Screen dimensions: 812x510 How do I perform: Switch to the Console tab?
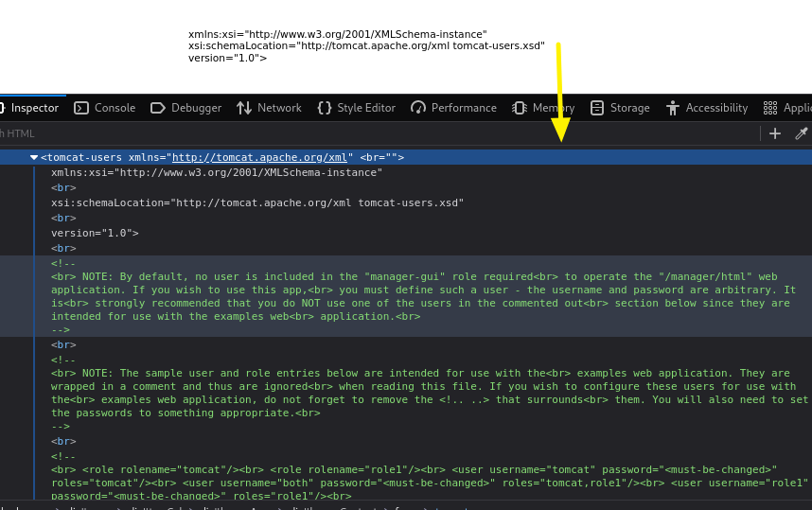(105, 108)
